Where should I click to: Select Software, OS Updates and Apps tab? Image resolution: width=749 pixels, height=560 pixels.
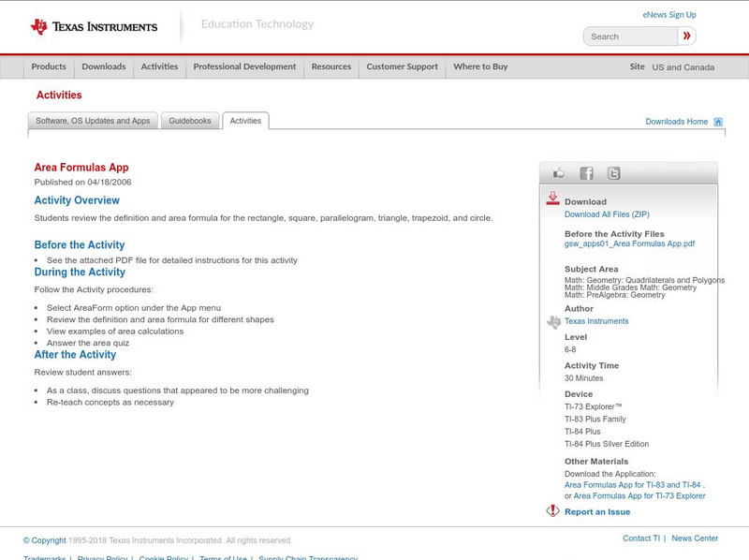(x=93, y=121)
